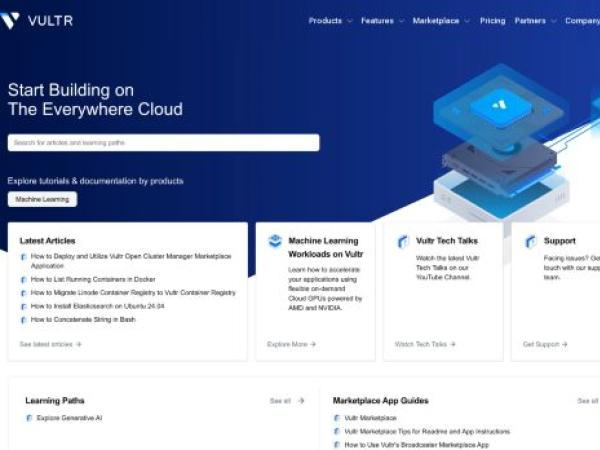Click document icon beside List Running Containers article
The width and height of the screenshot is (600, 450).
click(x=23, y=280)
